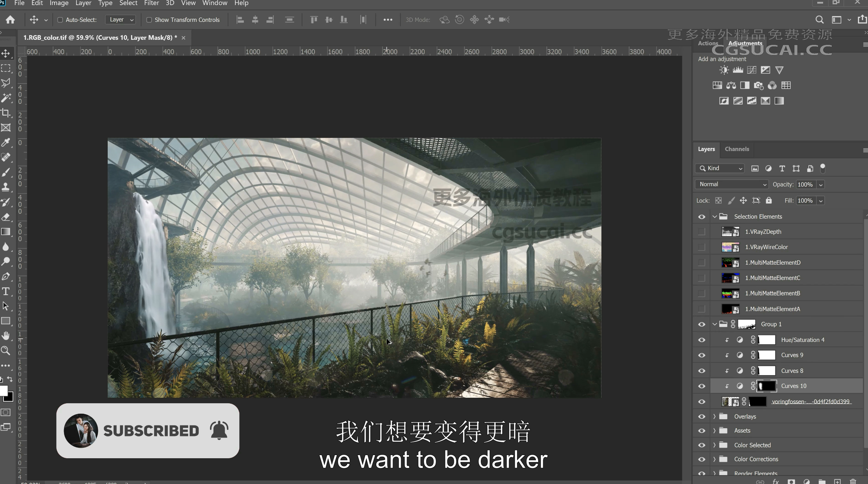
Task: Show the 1.VRayZDepth layer
Action: pyautogui.click(x=702, y=232)
